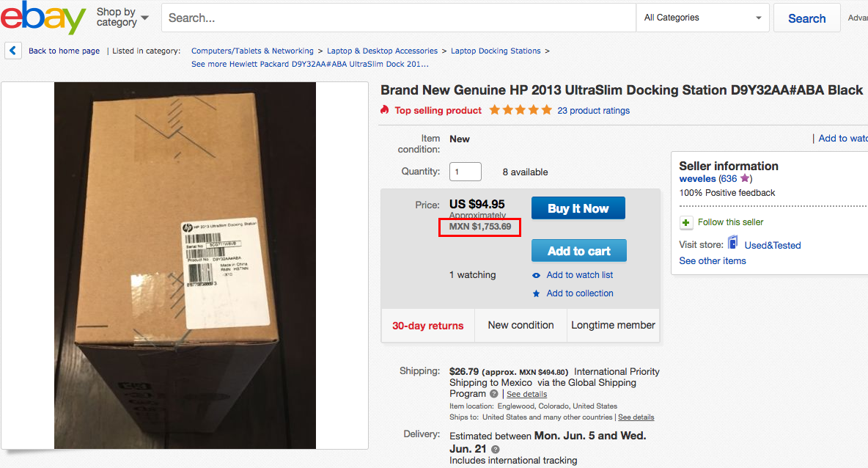Open the 23 product ratings link

click(593, 111)
